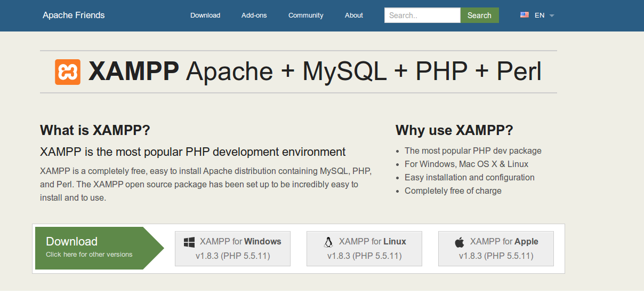This screenshot has height=293, width=644.
Task: Click the green Search button
Action: coord(479,15)
